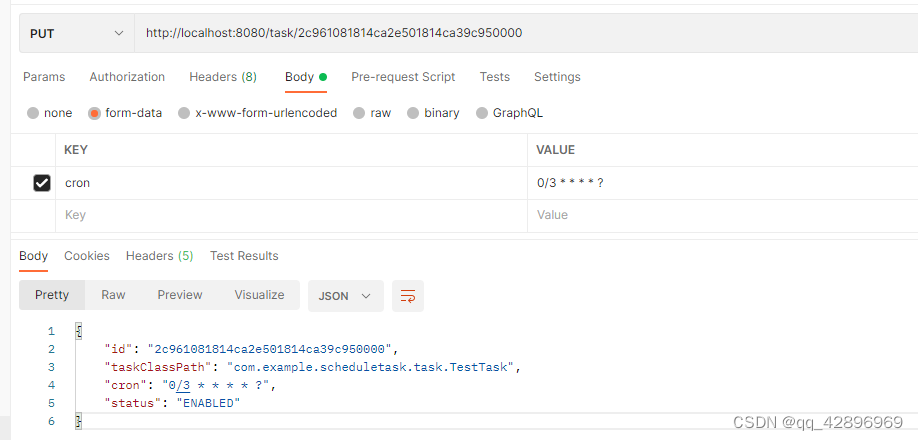This screenshot has height=440, width=918.
Task: Uncheck the cron parameter checkbox
Action: (x=42, y=183)
